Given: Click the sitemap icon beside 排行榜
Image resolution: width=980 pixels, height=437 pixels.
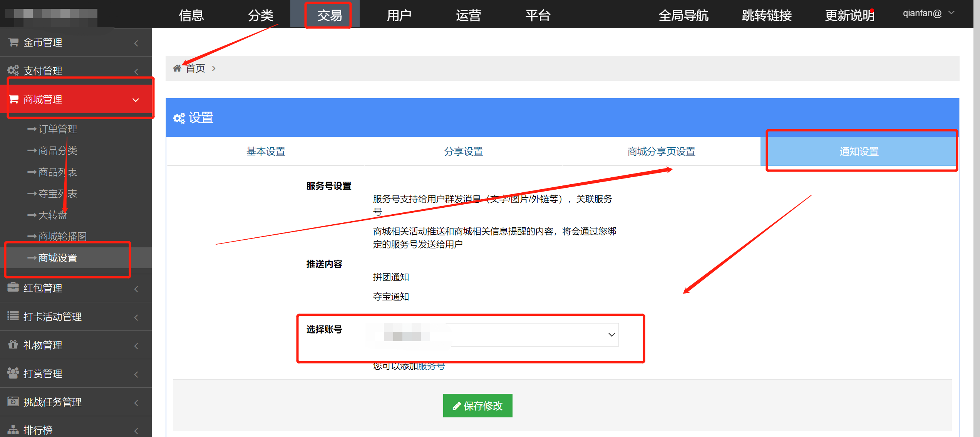Looking at the screenshot, I should 13,430.
